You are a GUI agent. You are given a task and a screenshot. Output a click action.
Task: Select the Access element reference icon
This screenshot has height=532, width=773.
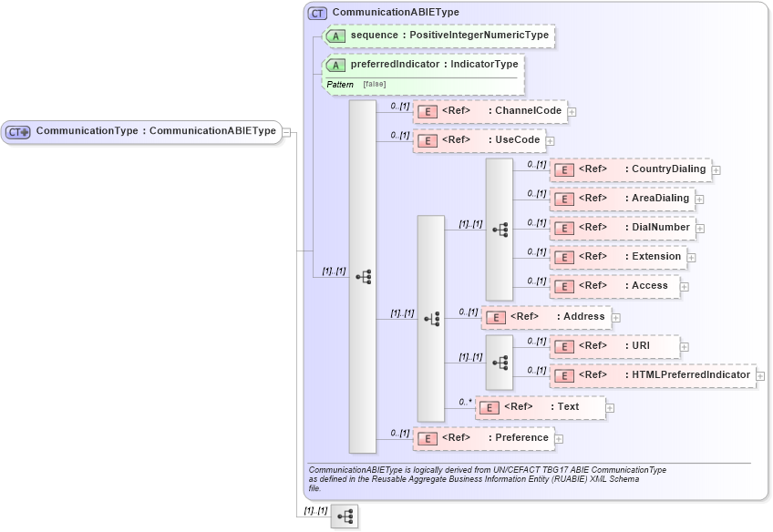(562, 286)
